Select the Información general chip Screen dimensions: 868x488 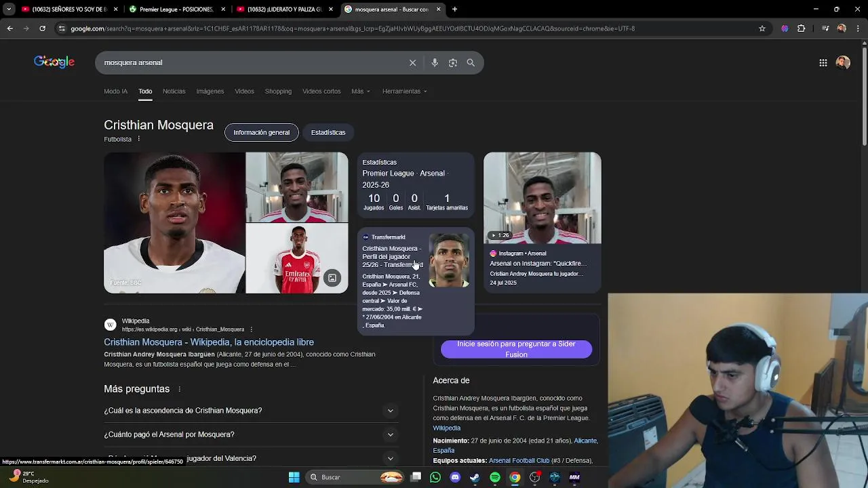262,132
